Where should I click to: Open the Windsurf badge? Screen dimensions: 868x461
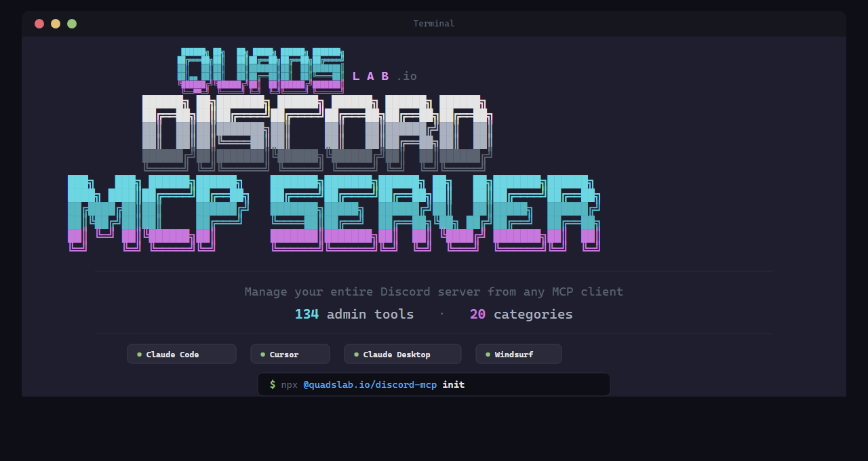pos(518,353)
